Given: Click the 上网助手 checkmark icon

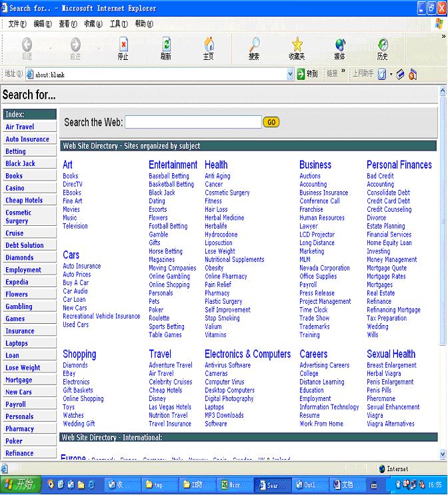Looking at the screenshot, I should (381, 75).
